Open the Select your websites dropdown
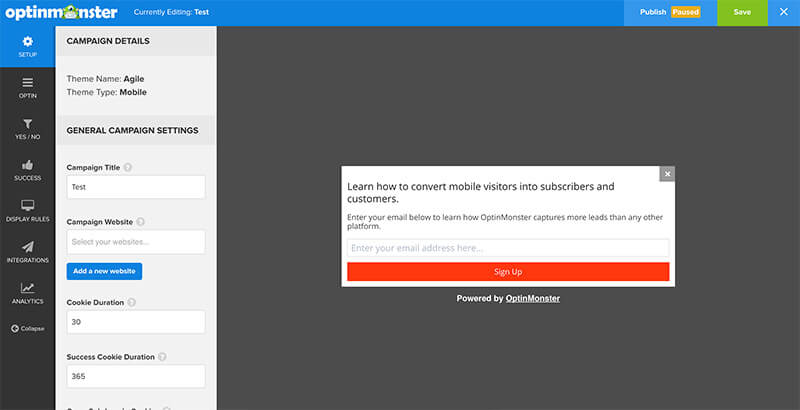 (136, 242)
